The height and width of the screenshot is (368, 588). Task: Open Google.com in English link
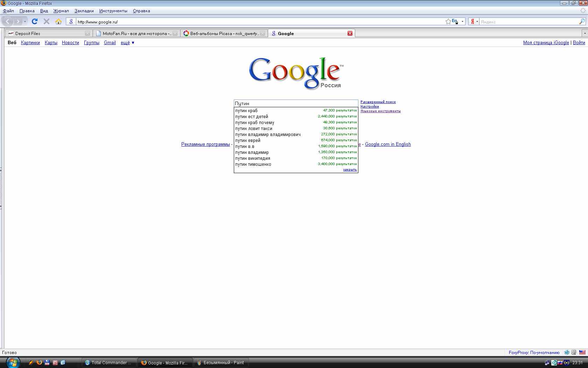tap(388, 144)
